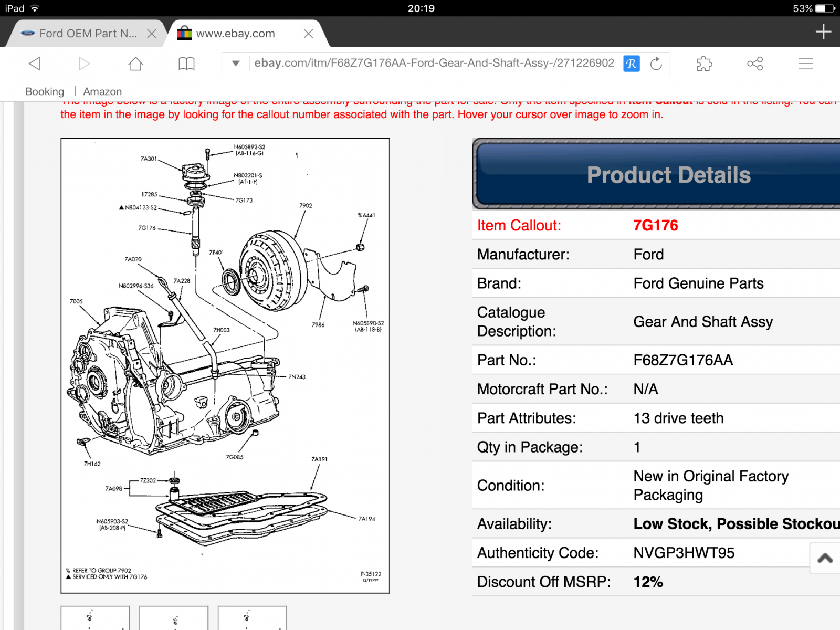
Task: Tap the 20:19 clock in status bar
Action: pos(421,8)
